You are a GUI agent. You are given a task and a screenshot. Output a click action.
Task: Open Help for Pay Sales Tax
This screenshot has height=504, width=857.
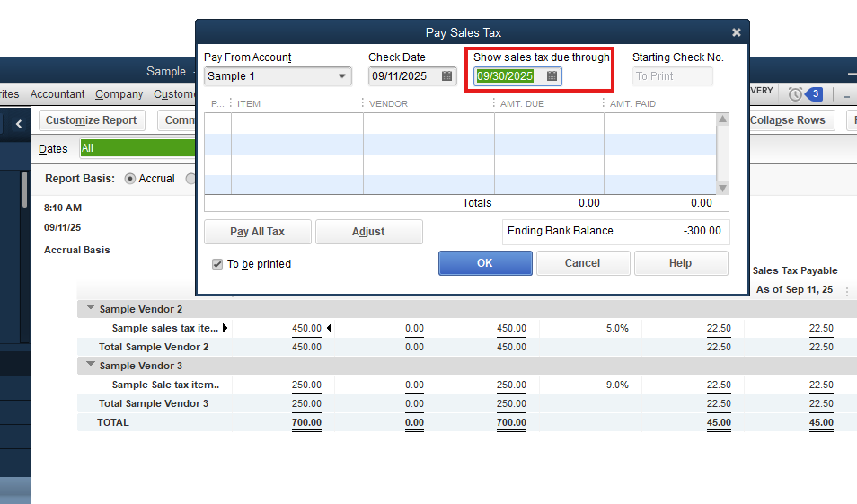[x=680, y=263]
